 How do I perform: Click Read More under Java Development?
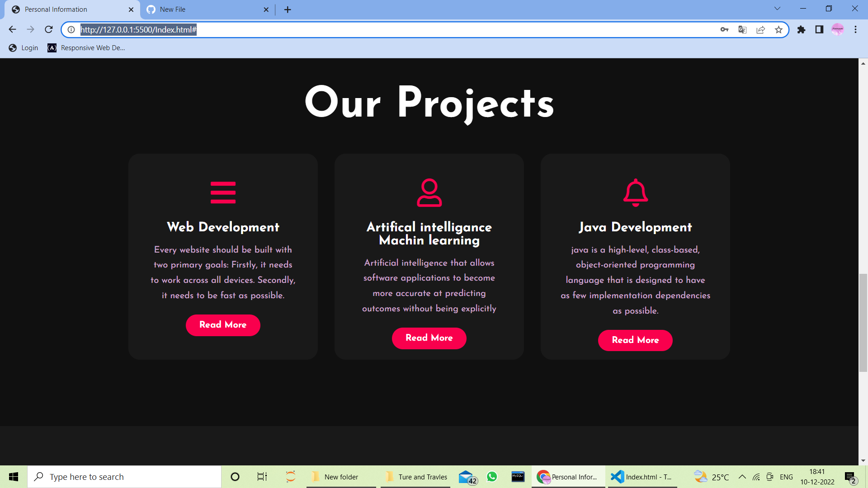pyautogui.click(x=635, y=340)
